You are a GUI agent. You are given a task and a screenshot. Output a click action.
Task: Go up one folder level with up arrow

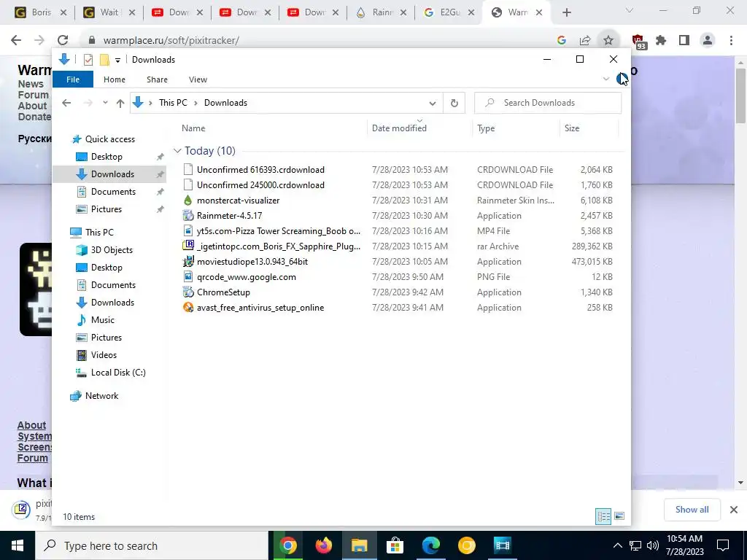tap(120, 103)
